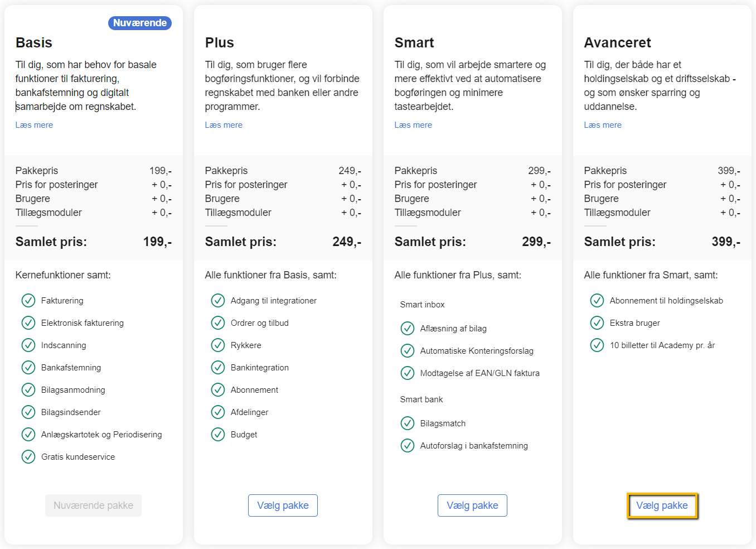Open Læs mere under Plus description
This screenshot has width=756, height=549.
tap(224, 125)
